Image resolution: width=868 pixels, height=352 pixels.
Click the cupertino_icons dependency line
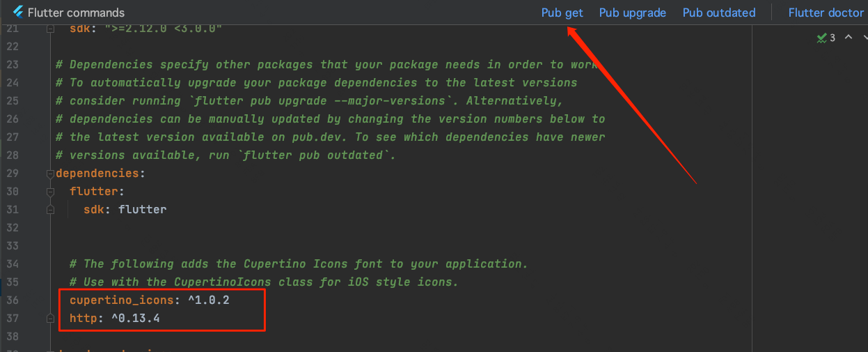pyautogui.click(x=150, y=300)
